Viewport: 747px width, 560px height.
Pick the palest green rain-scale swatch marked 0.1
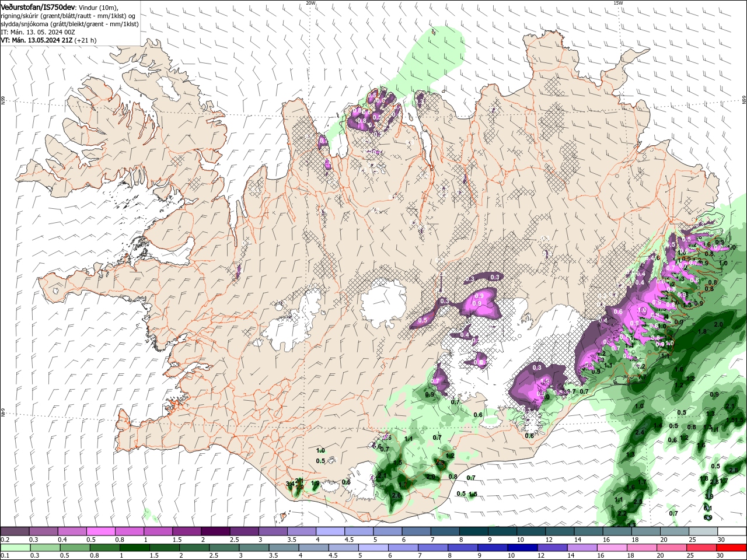coord(15,548)
